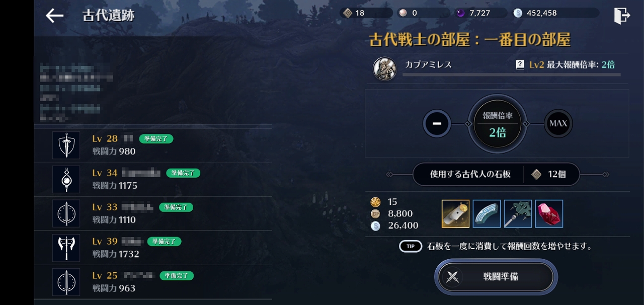Inspect the mace weapon reward icon
The height and width of the screenshot is (305, 644).
coord(518,214)
